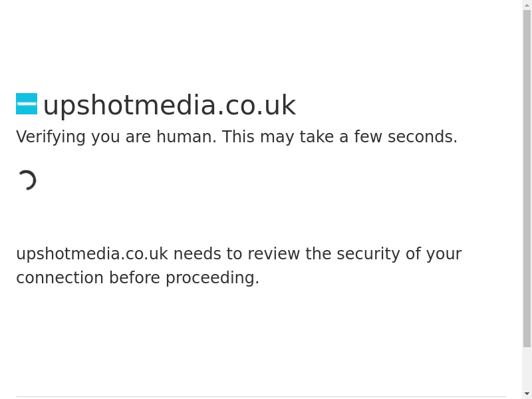
Task: Click the word "human" in the subtitle
Action: pyautogui.click(x=186, y=137)
